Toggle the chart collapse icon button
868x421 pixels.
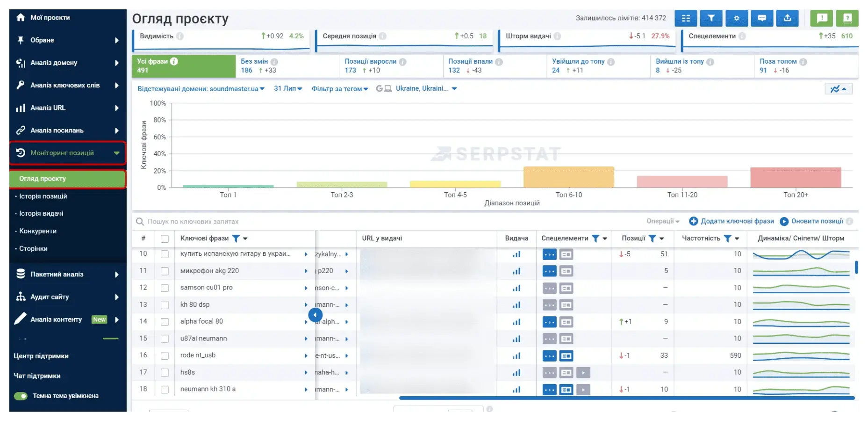pos(839,89)
